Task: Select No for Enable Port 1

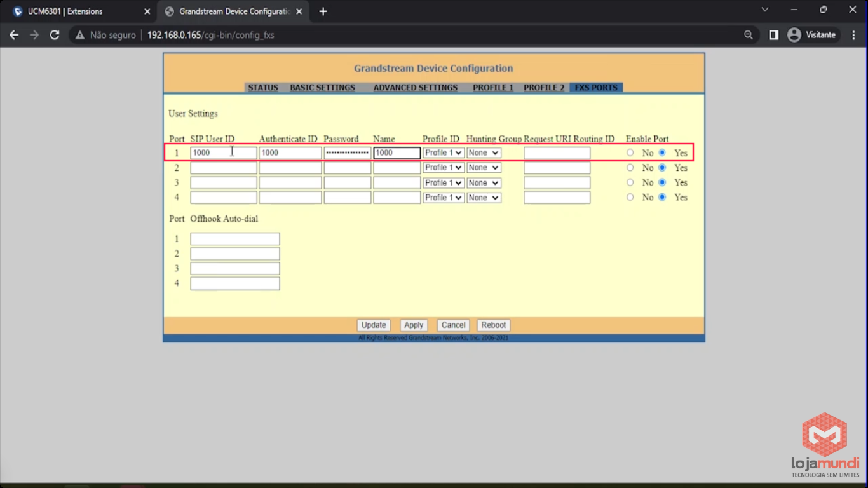Action: (630, 152)
